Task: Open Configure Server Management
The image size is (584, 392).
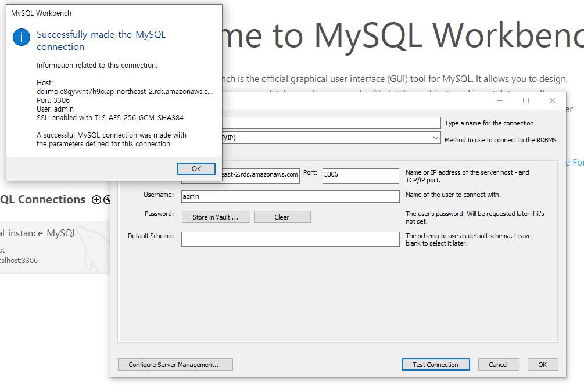Action: (175, 365)
